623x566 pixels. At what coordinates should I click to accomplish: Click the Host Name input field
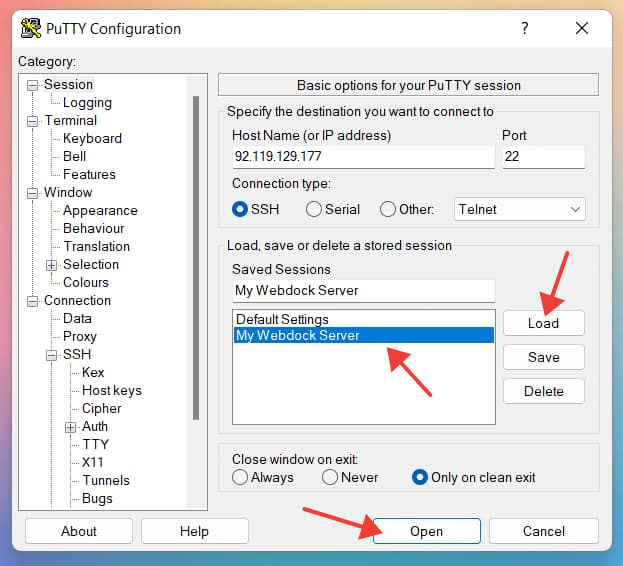pyautogui.click(x=362, y=157)
